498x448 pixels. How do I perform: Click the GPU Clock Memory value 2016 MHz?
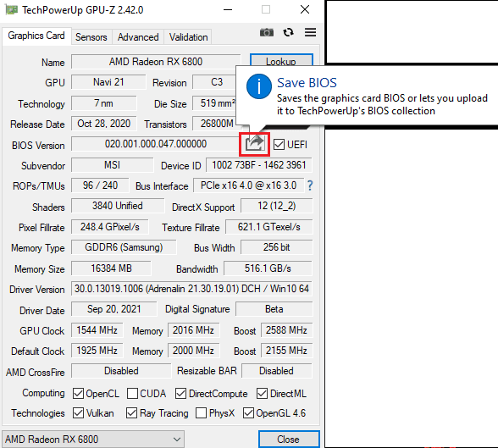click(x=193, y=330)
